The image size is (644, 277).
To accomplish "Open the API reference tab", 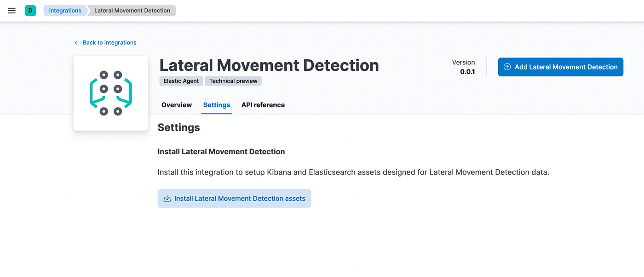I will 263,105.
